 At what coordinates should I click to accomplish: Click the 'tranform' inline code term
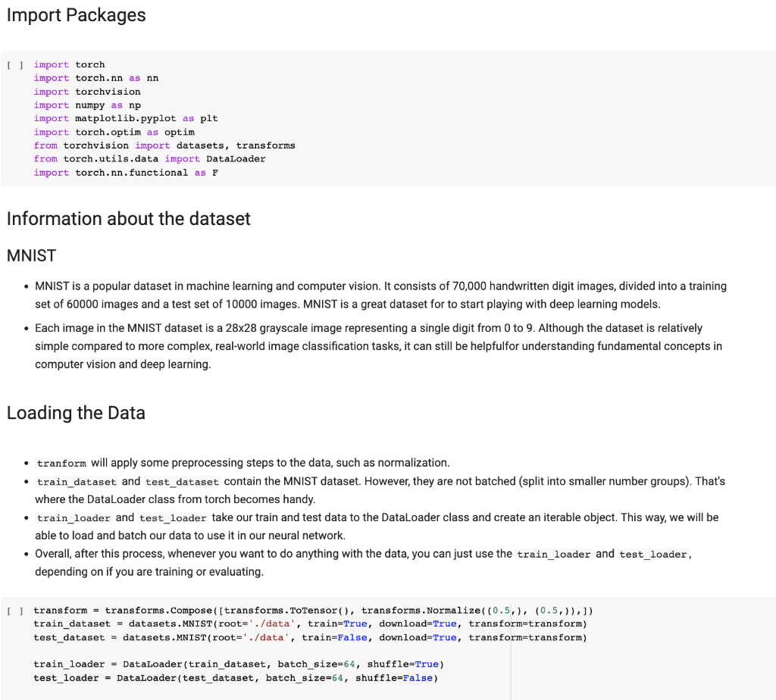pos(61,464)
